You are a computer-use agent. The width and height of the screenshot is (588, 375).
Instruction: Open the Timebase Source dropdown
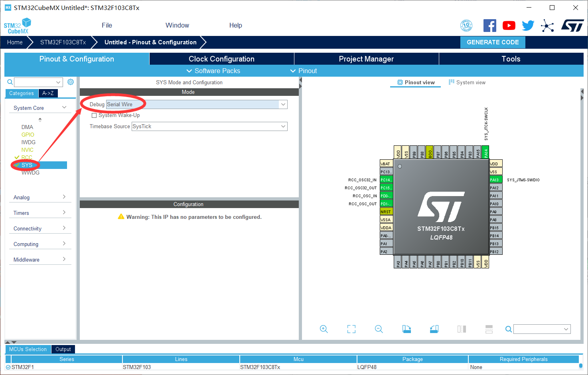click(283, 126)
